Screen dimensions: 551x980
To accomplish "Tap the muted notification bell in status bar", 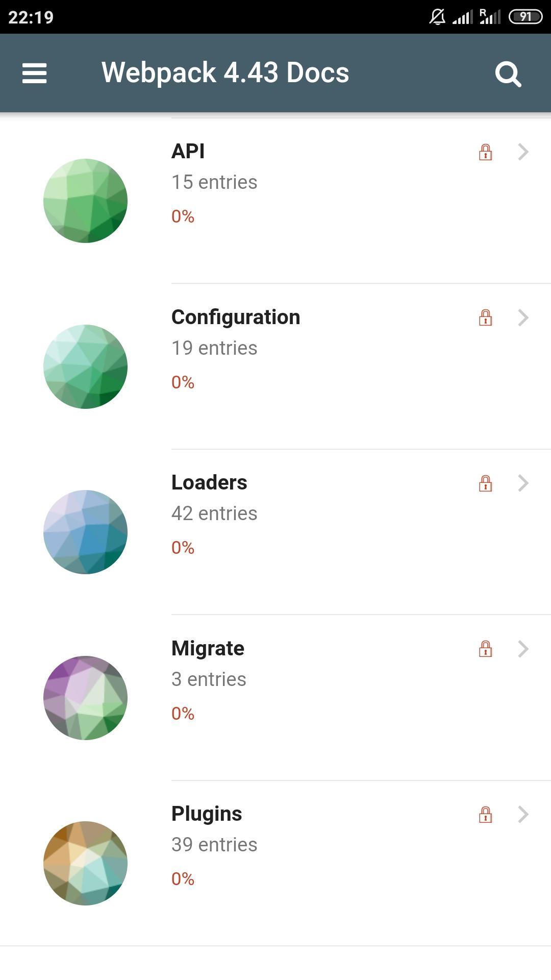I will point(437,17).
